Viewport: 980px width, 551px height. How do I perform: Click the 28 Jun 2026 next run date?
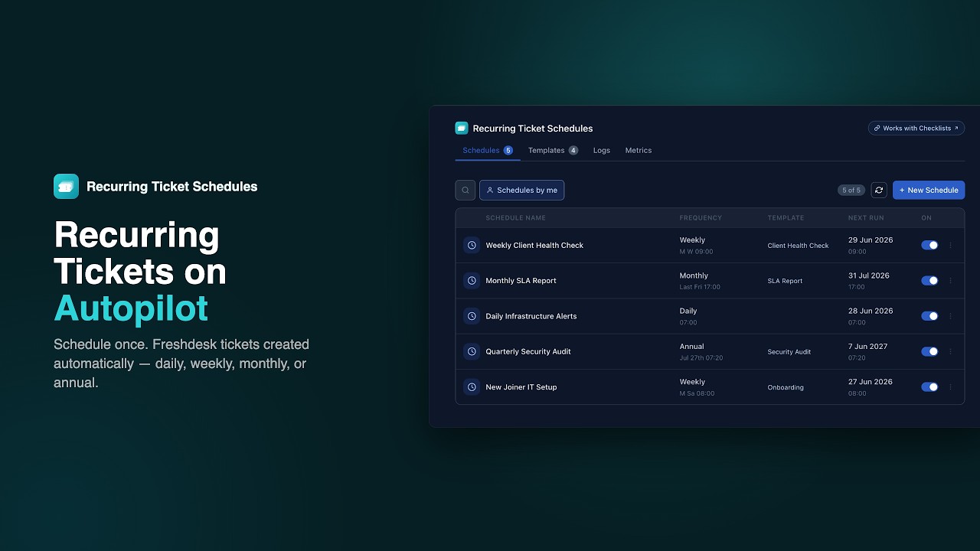coord(871,311)
